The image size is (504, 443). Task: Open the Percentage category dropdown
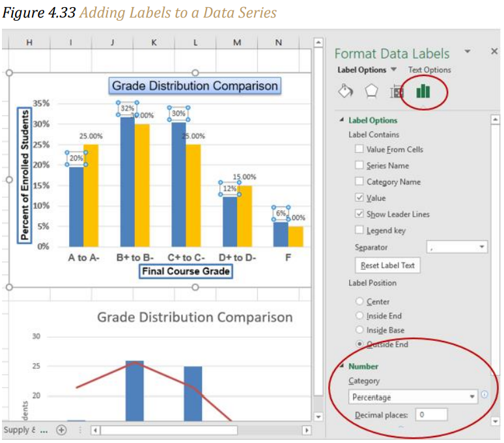click(x=413, y=397)
